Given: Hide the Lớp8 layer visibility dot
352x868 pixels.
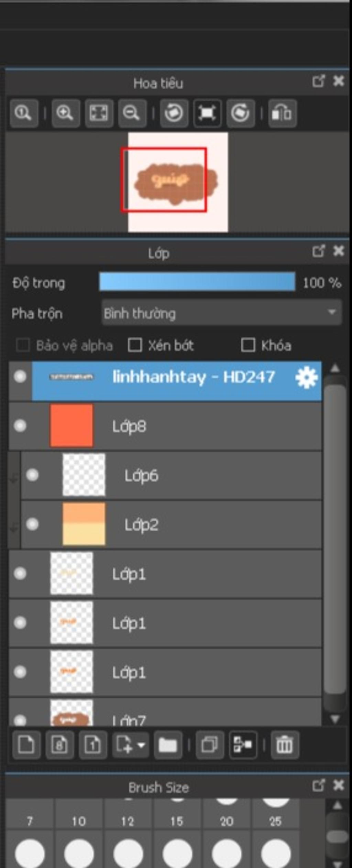Looking at the screenshot, I should tap(20, 426).
